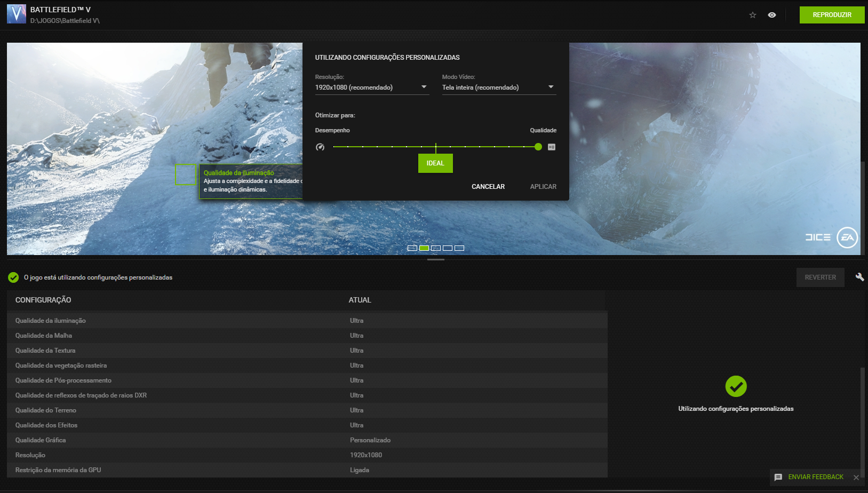The height and width of the screenshot is (493, 868).
Task: Click the Battlefield V game icon
Action: [x=17, y=14]
